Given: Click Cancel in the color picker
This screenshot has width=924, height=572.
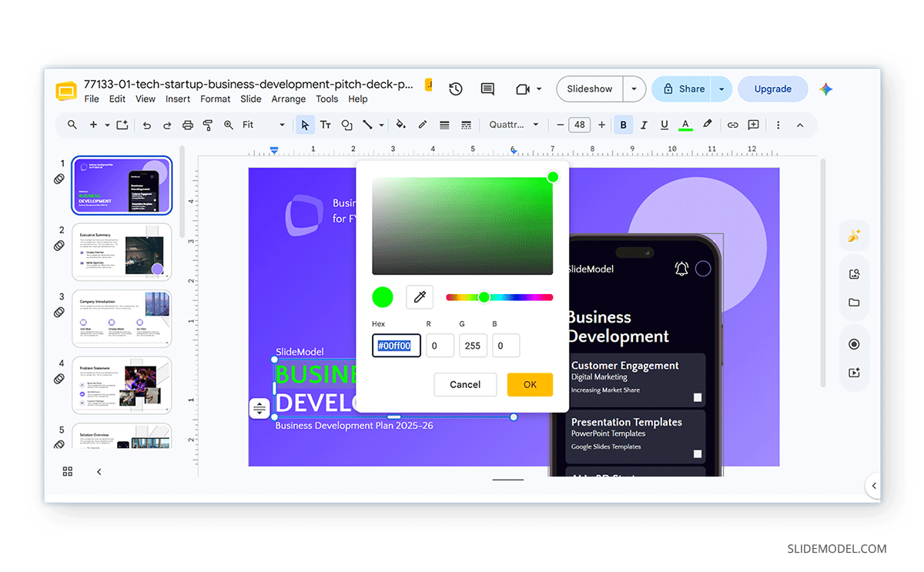Looking at the screenshot, I should 465,385.
